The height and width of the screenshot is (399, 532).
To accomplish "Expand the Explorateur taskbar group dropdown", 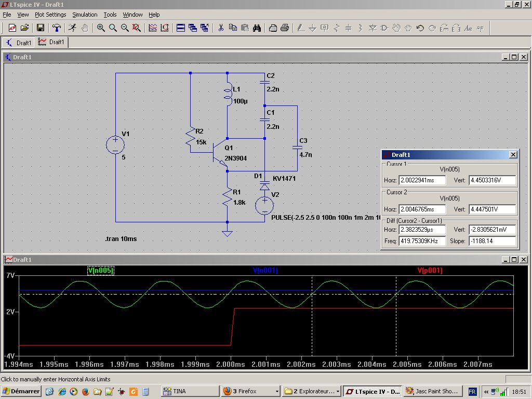I will pos(338,391).
